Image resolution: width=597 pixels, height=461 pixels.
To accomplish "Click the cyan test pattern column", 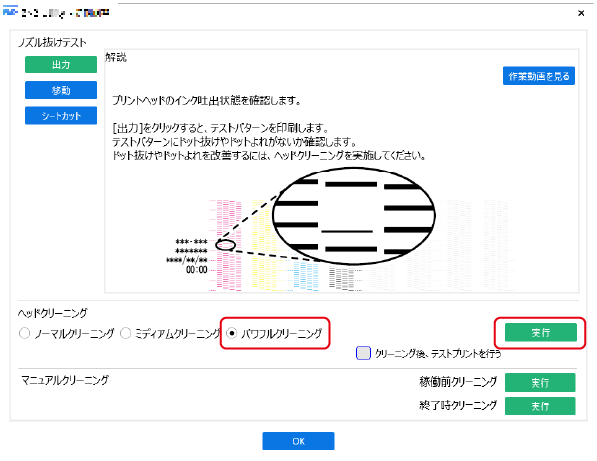I will coord(306,275).
